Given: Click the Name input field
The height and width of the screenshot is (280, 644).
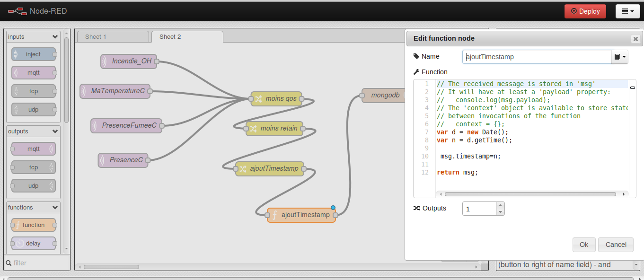Looking at the screenshot, I should point(537,57).
